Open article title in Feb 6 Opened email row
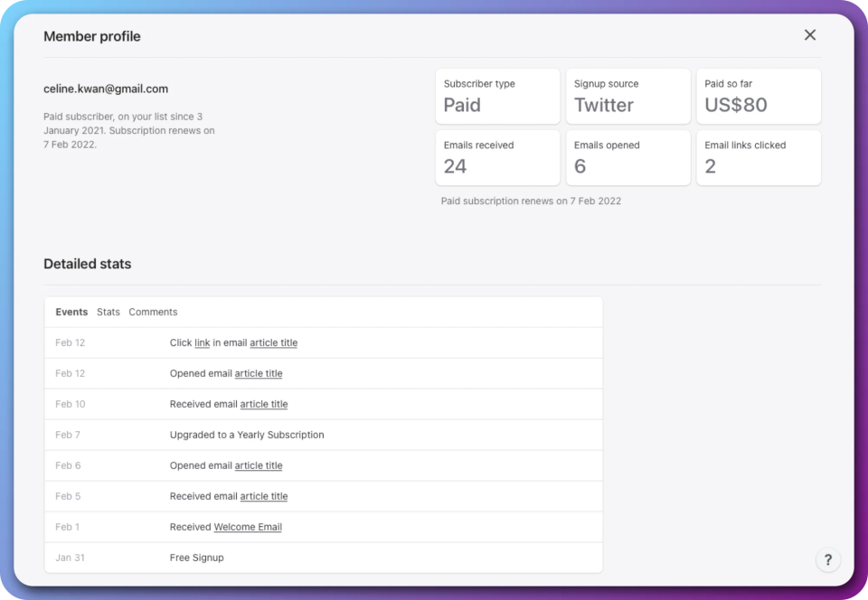The image size is (868, 600). (259, 466)
